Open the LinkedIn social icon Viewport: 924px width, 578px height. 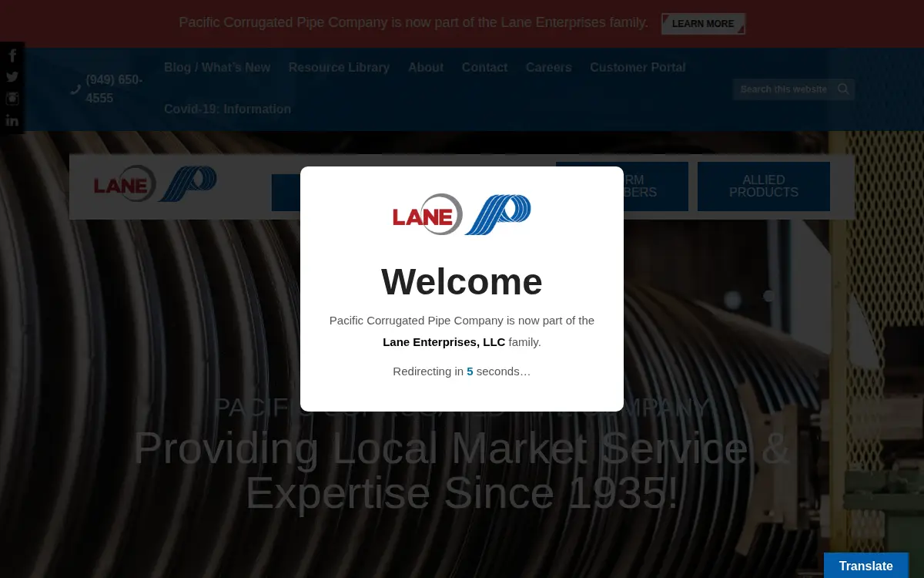coord(12,120)
